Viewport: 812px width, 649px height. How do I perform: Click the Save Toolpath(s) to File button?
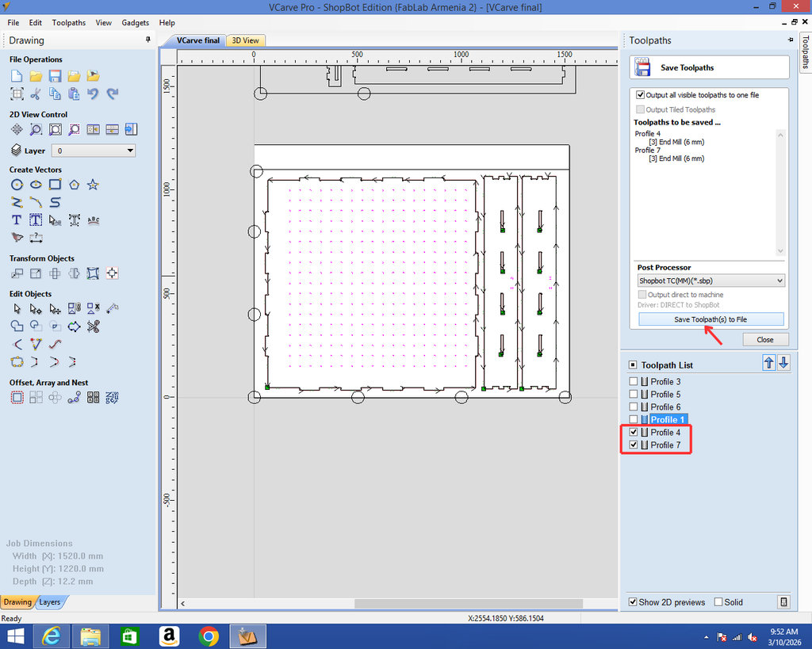click(710, 319)
